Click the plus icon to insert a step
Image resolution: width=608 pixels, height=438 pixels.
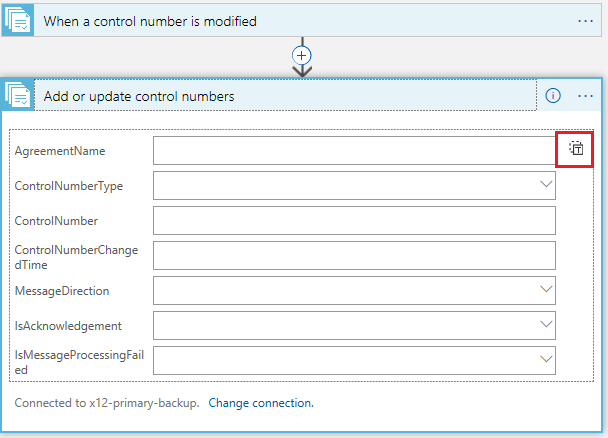302,55
